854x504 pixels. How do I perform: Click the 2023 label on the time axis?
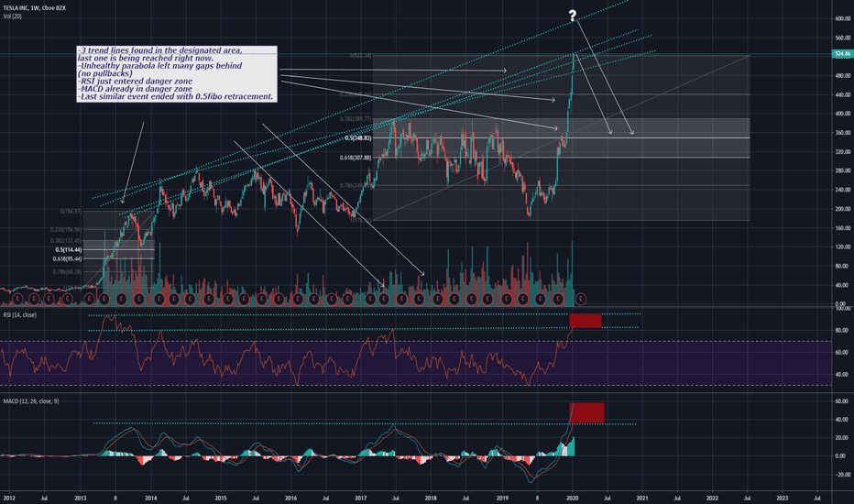click(783, 498)
